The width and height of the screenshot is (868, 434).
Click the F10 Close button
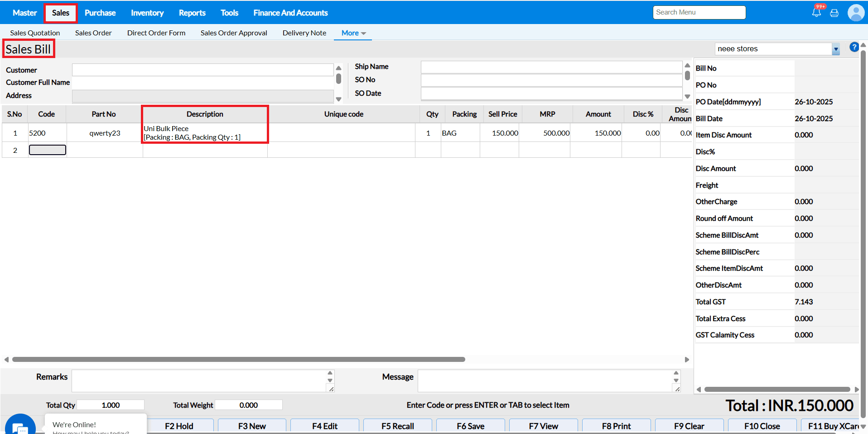(762, 426)
